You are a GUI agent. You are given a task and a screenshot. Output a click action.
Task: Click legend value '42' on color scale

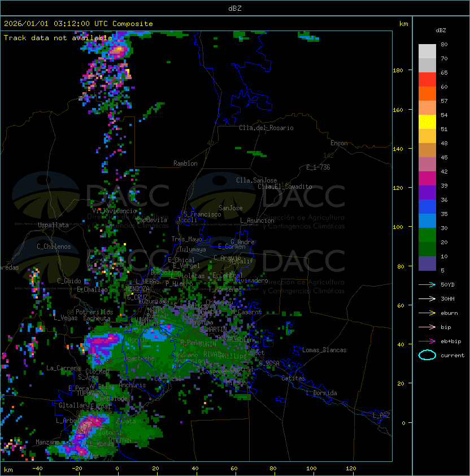pos(444,172)
